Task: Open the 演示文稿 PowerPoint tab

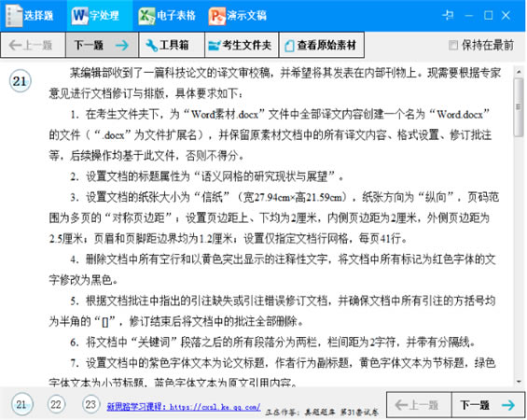Action: tap(238, 16)
